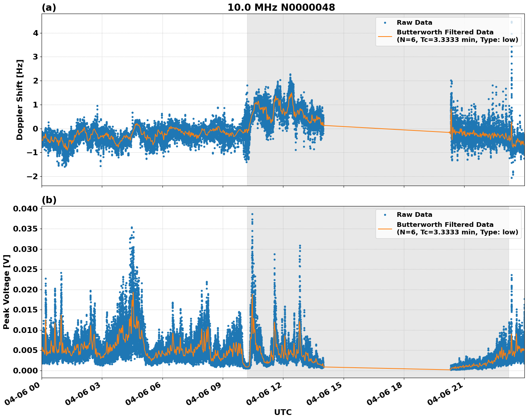Click the plot title "10.0 MHz N0000048"
The height and width of the screenshot is (420, 528).
pyautogui.click(x=281, y=8)
